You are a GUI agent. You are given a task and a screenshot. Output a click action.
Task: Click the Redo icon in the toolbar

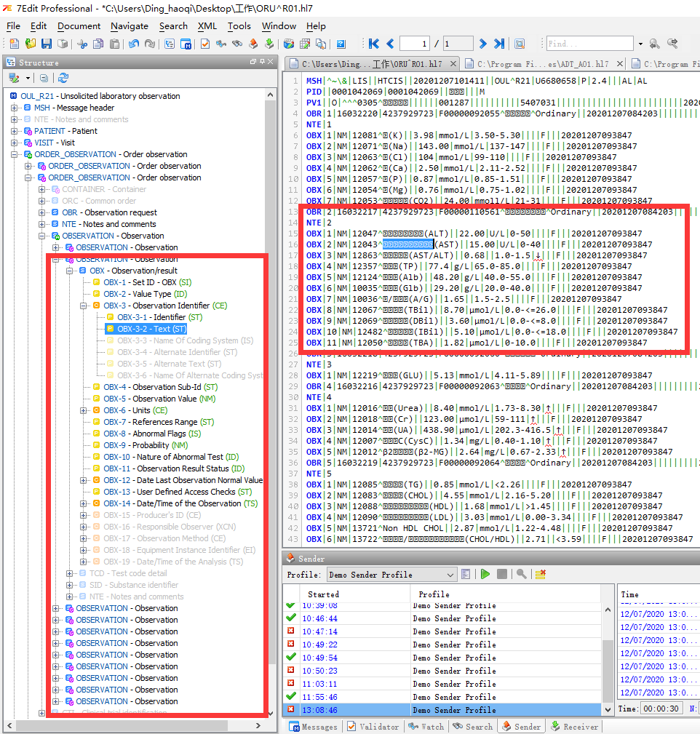click(149, 45)
